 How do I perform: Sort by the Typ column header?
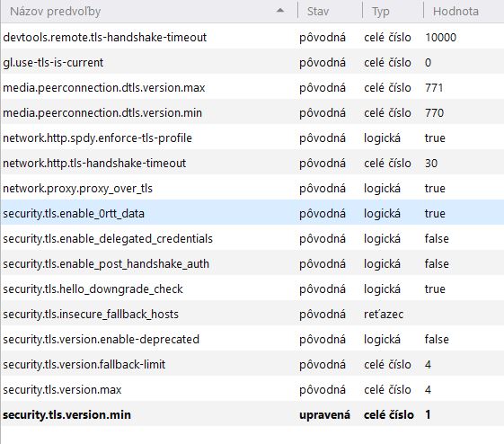tap(393, 12)
